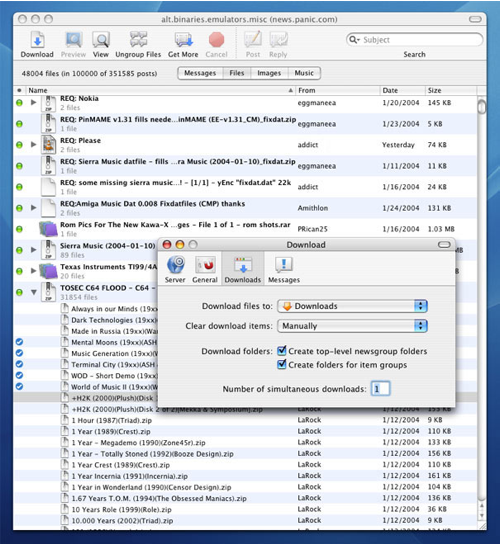Open the Messages preferences pane
The height and width of the screenshot is (544, 500).
click(x=284, y=270)
